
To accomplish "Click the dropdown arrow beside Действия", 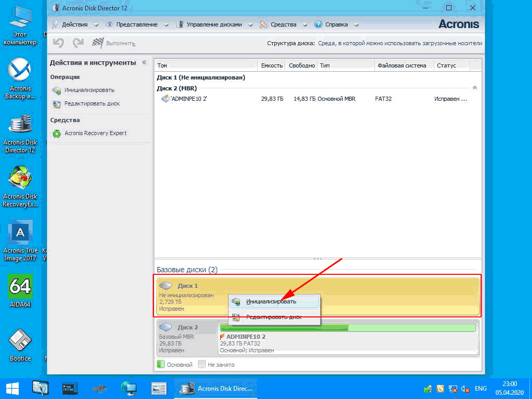I will (x=96, y=25).
